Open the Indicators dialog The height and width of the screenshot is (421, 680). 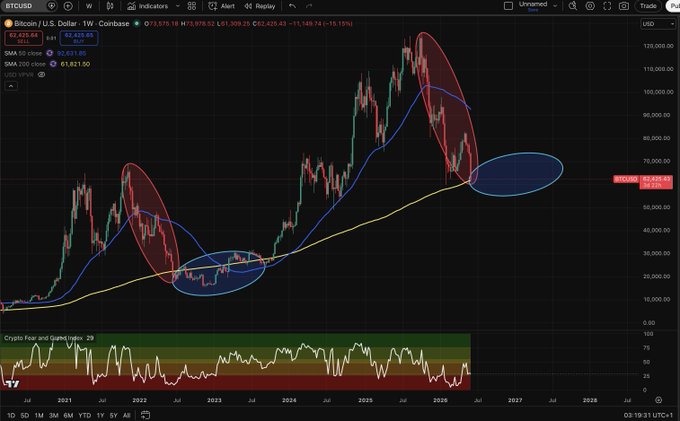point(147,6)
